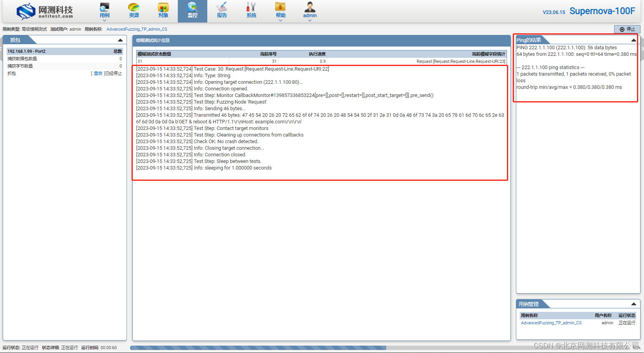Screen dimensions: 644x353
Task: Click the 运行时间 00:00:60 status entry
Action: 99,348
